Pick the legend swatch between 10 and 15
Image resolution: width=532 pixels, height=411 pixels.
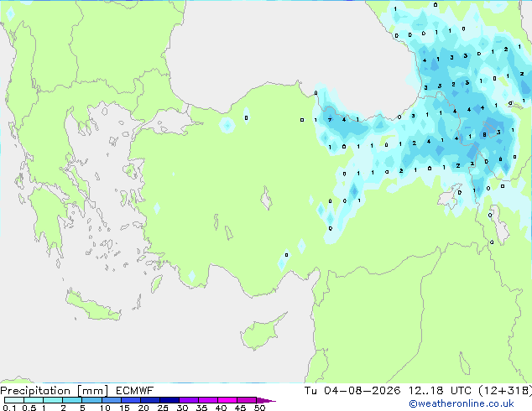click(x=111, y=400)
